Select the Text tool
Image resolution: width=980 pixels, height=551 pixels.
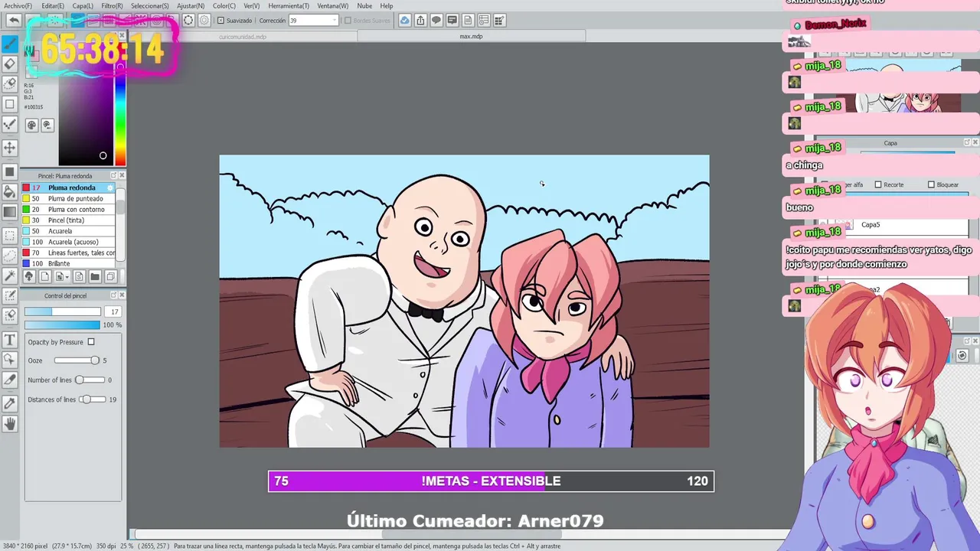10,339
